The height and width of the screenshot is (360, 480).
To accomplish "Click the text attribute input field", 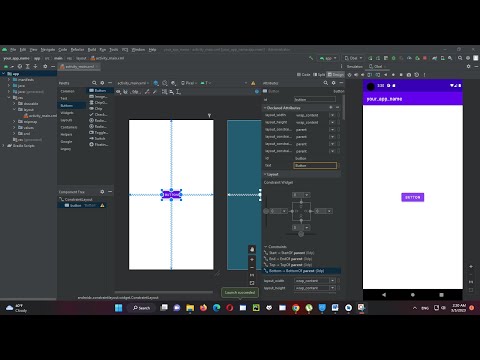I will [315, 165].
